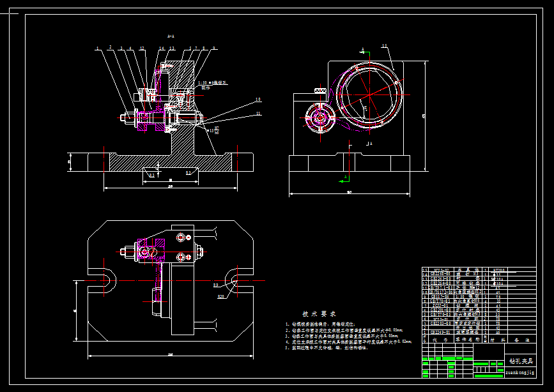Click balloon number 15 on front view
Screen dimensions: 554x392
(385, 45)
